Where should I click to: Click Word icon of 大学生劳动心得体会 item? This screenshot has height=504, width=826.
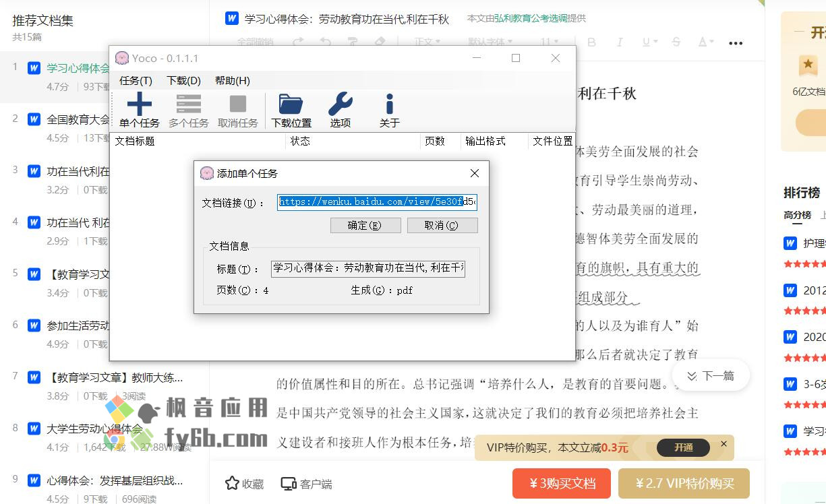(x=34, y=429)
